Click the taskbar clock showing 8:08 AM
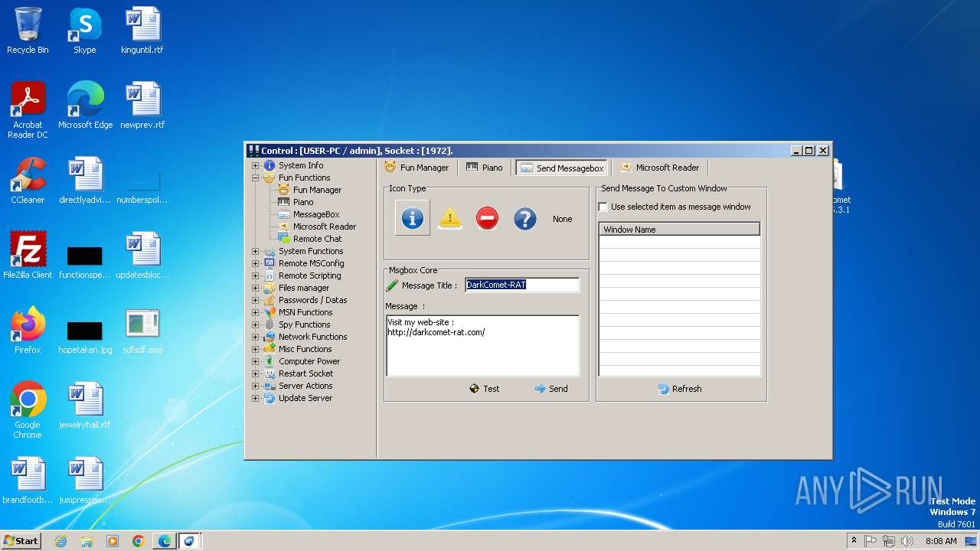Image resolution: width=980 pixels, height=551 pixels. [941, 541]
